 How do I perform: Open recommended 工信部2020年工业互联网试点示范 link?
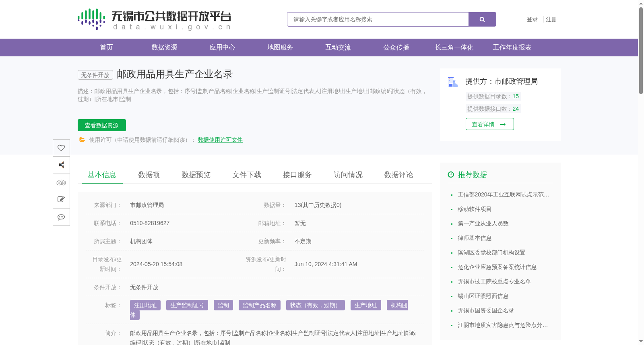503,194
